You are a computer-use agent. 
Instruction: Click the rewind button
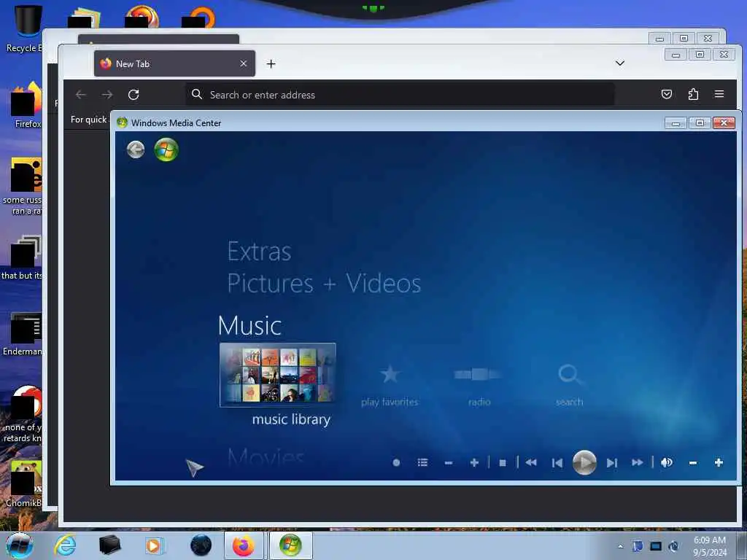coord(531,462)
